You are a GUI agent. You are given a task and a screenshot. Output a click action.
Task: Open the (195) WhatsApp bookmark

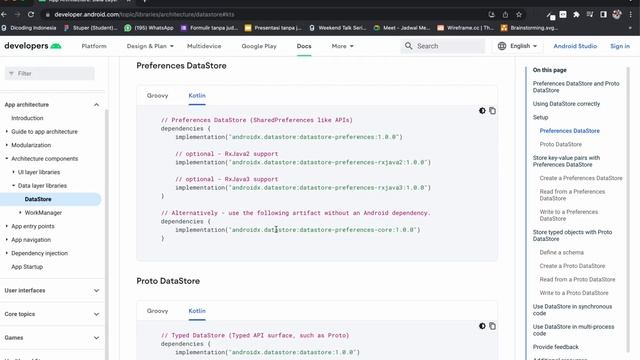point(150,28)
